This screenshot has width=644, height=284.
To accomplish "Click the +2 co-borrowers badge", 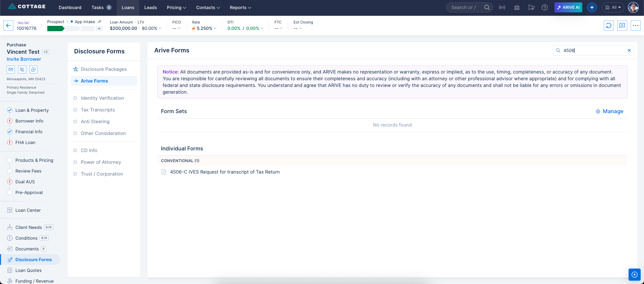I will 45,52.
